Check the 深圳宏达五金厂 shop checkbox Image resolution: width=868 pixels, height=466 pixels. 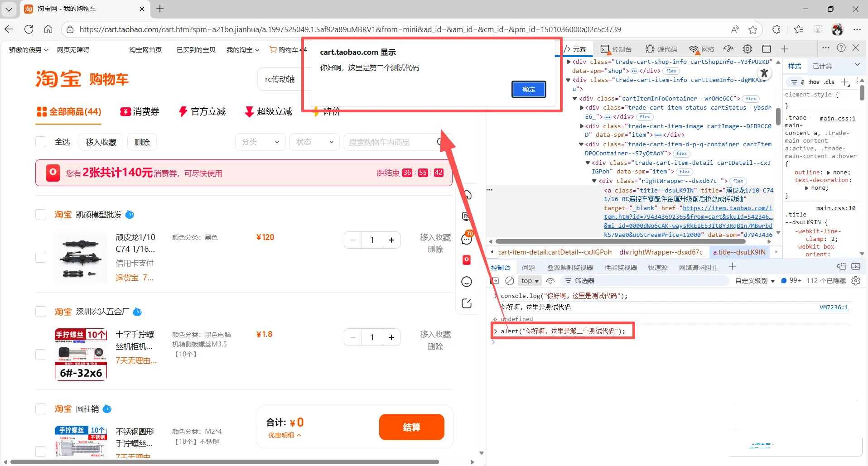pyautogui.click(x=41, y=311)
